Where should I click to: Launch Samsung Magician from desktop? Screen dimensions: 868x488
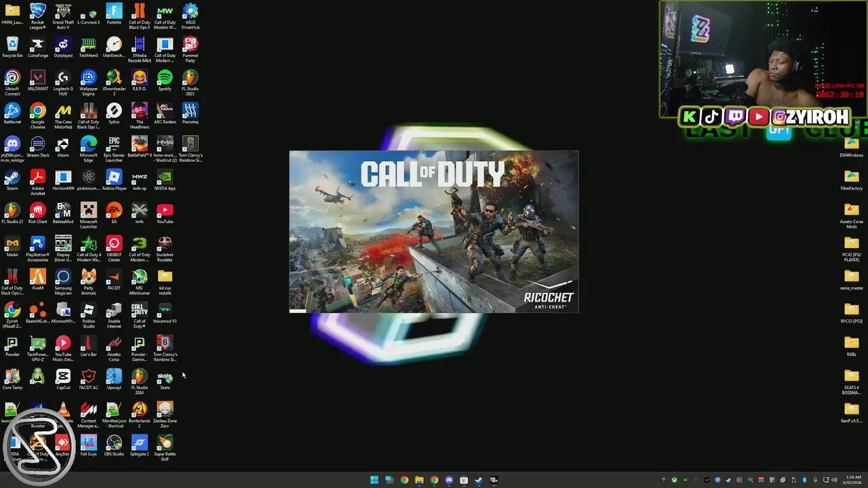coord(63,281)
